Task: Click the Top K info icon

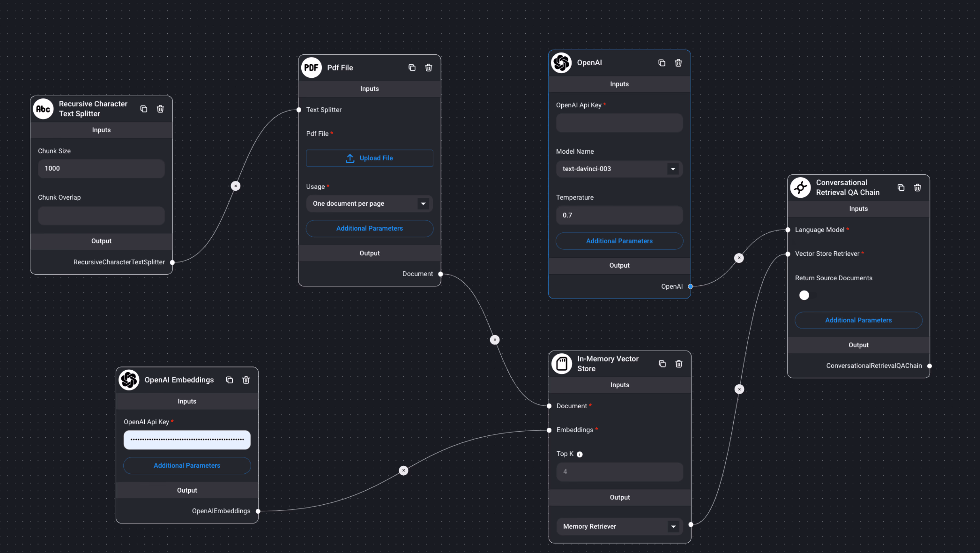Action: [x=579, y=454]
